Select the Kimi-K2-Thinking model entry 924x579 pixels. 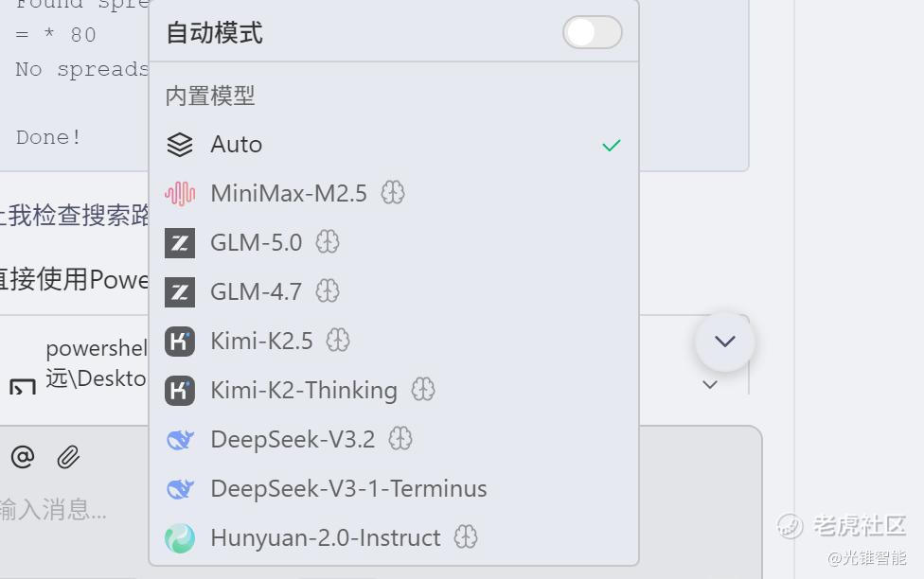[303, 390]
